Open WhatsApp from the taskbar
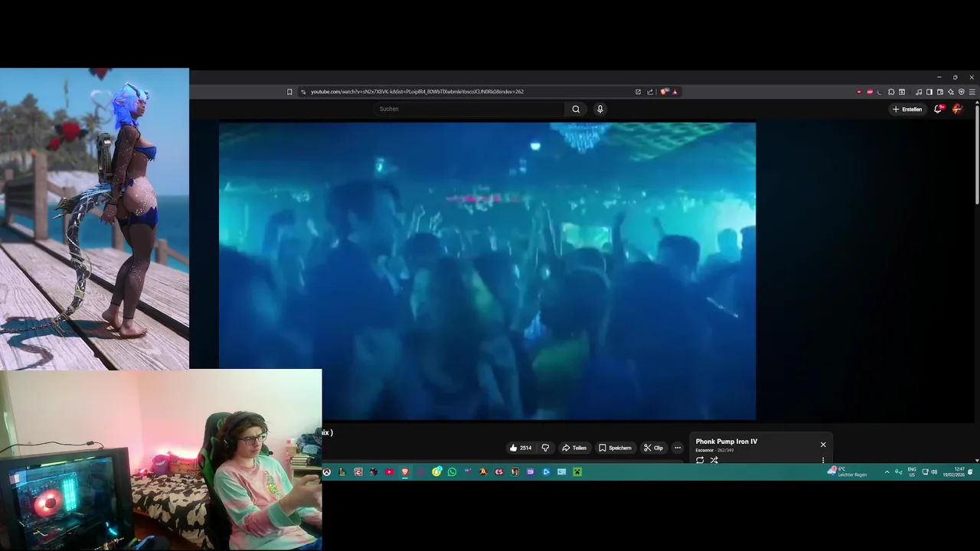Viewport: 980px width, 551px height. pyautogui.click(x=452, y=471)
